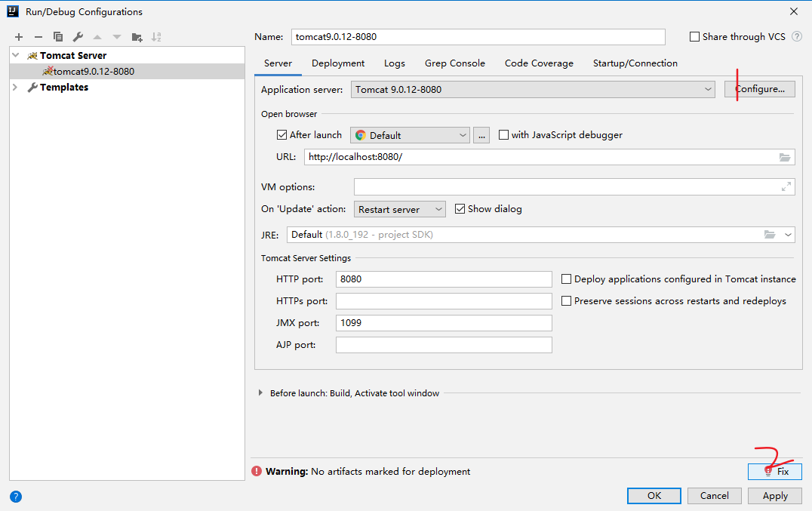
Task: Click the Name input field
Action: (x=478, y=37)
